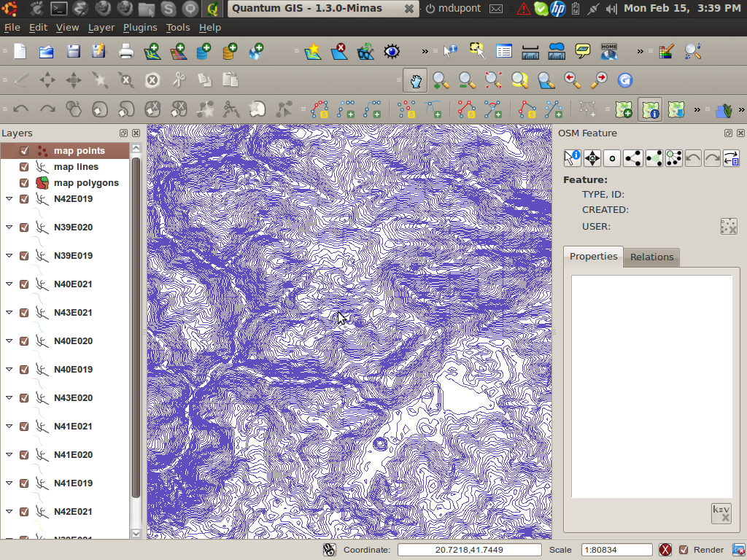Toggle visibility of map lines layer
747x560 pixels.
pos(24,167)
